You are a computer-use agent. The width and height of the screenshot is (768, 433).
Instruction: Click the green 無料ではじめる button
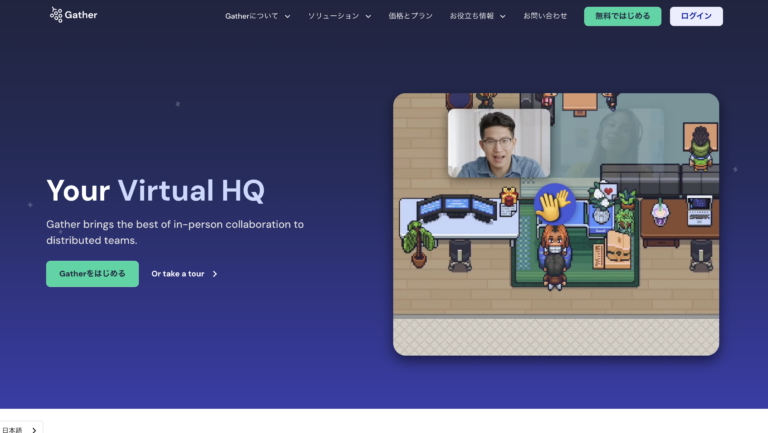click(x=623, y=16)
